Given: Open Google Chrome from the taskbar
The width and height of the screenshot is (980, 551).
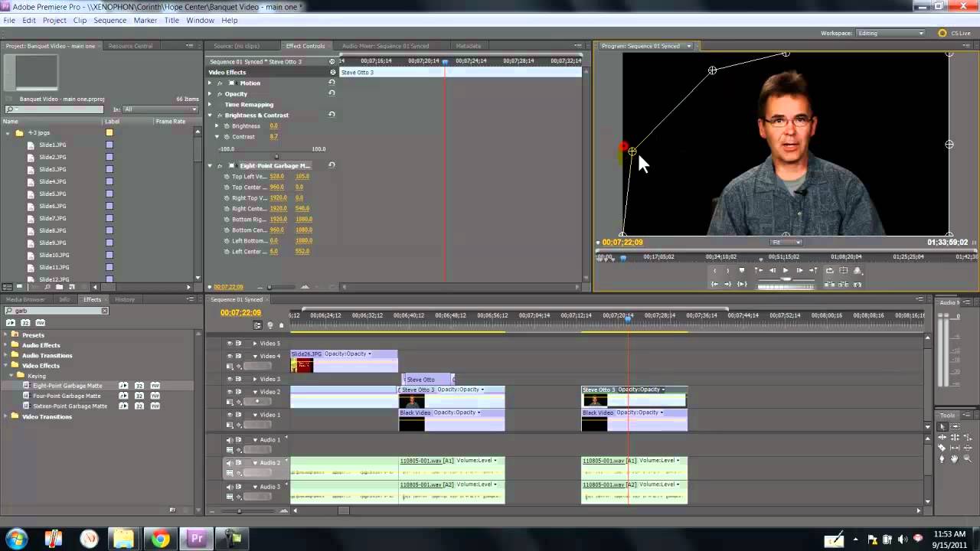Looking at the screenshot, I should 160,539.
